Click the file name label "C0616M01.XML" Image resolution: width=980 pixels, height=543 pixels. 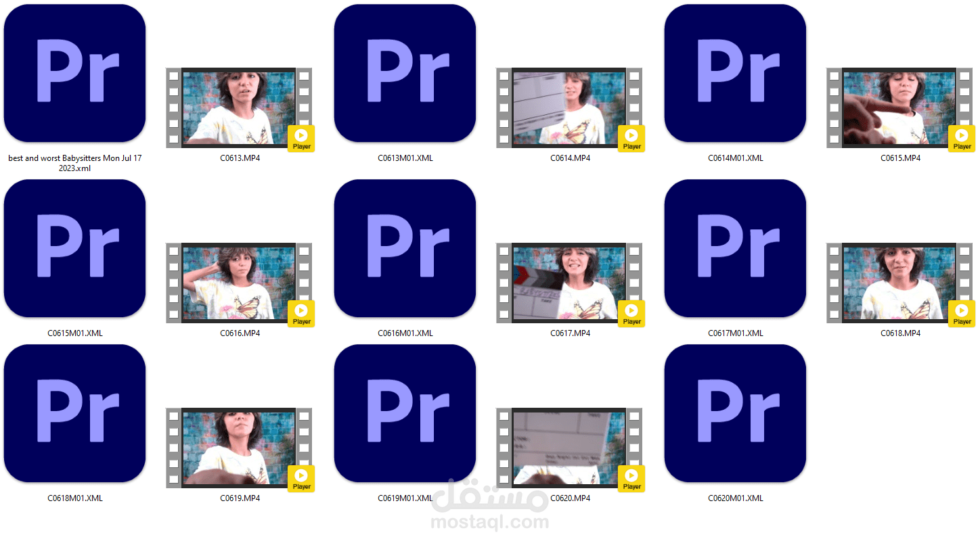405,333
